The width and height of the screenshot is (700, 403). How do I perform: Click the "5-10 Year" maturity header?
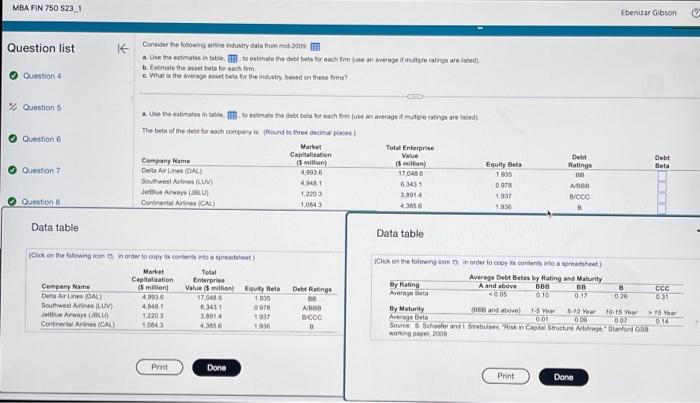pyautogui.click(x=581, y=312)
